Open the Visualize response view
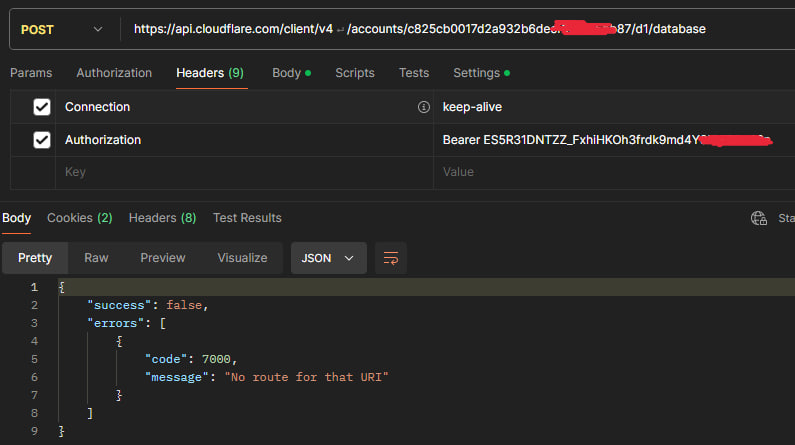The width and height of the screenshot is (795, 445). coord(242,258)
